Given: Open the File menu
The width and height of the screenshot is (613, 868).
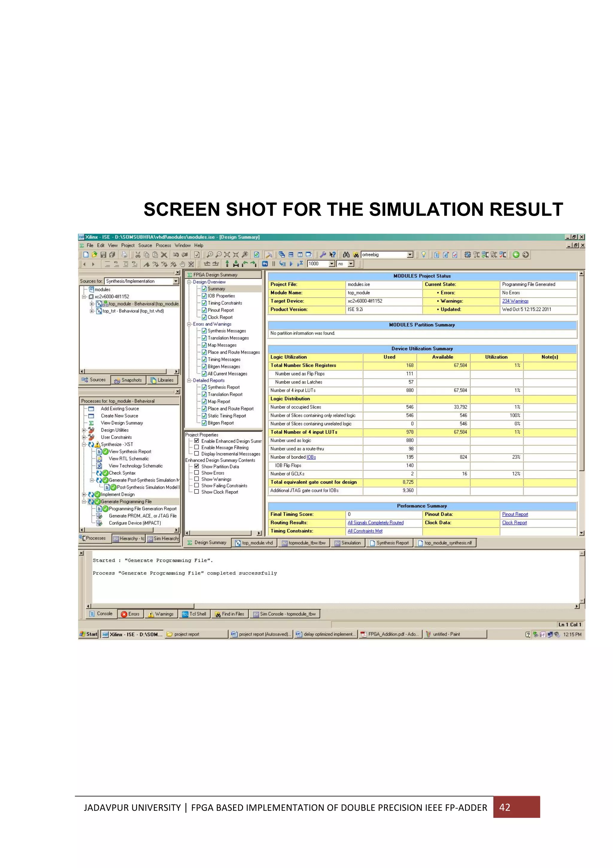Looking at the screenshot, I should point(90,245).
